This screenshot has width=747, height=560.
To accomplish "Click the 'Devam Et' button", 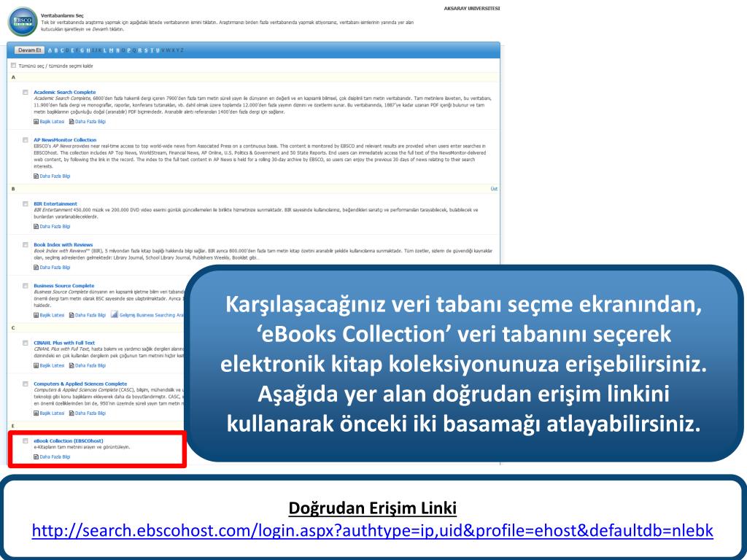I will [x=29, y=50].
